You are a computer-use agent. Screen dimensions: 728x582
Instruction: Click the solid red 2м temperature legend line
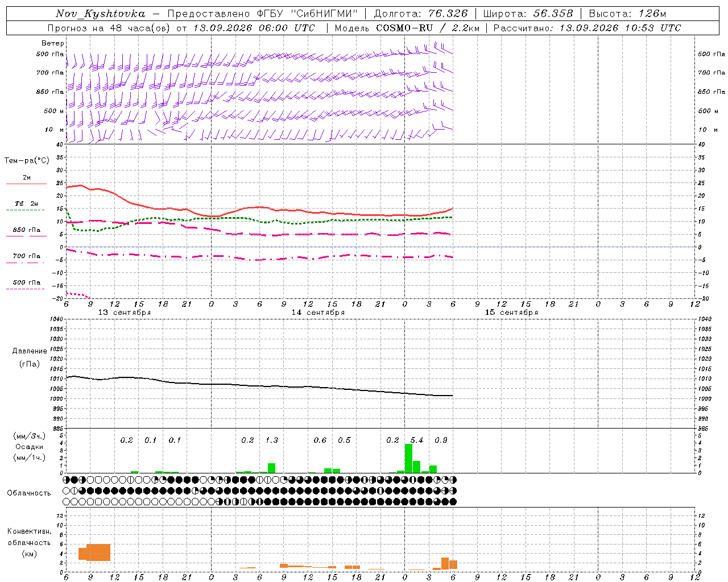click(26, 184)
